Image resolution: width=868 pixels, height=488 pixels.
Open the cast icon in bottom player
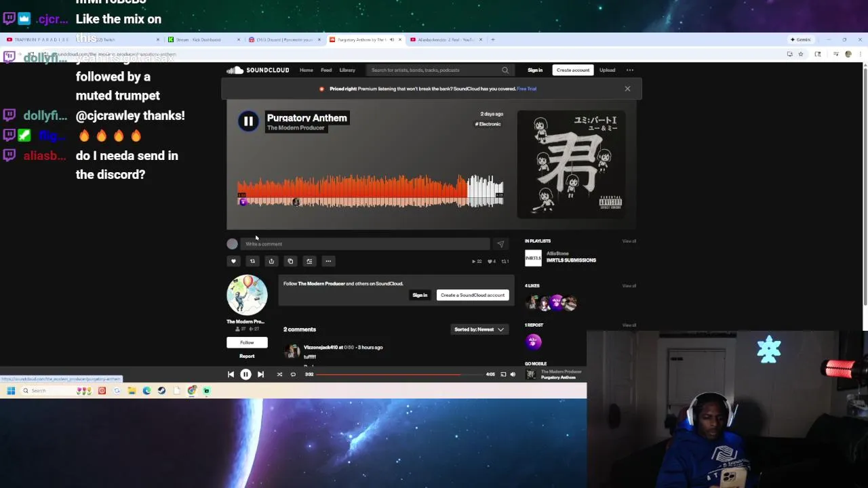503,374
